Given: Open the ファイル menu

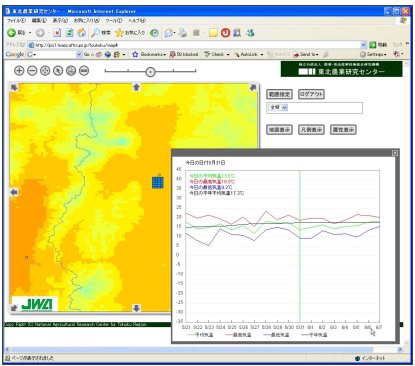Looking at the screenshot, I should (x=16, y=20).
